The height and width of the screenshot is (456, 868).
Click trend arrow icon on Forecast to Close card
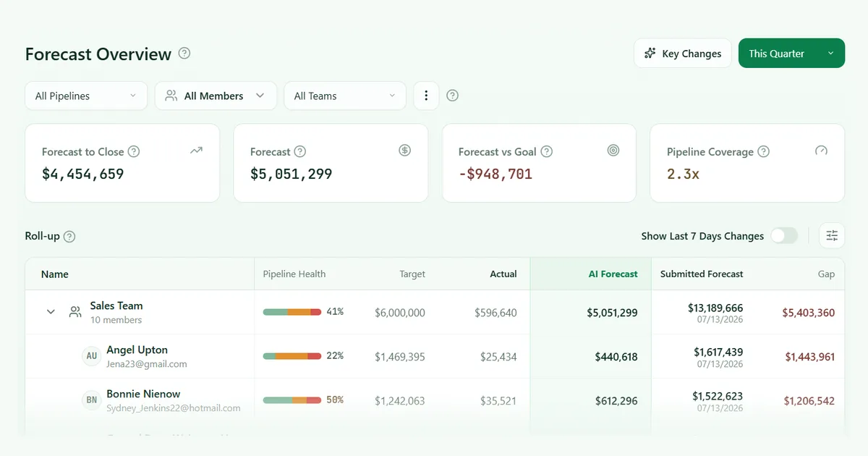tap(196, 151)
